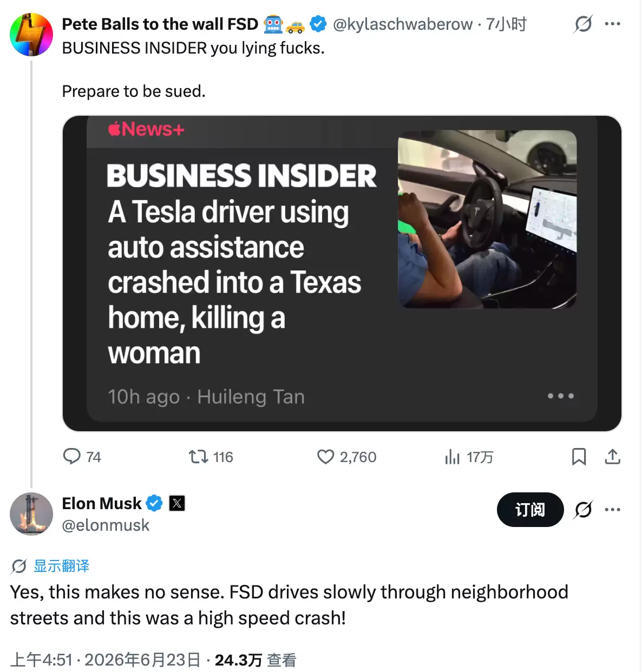The height and width of the screenshot is (672, 642).
Task: Click the Grok icon on the top tweet
Action: tap(583, 24)
